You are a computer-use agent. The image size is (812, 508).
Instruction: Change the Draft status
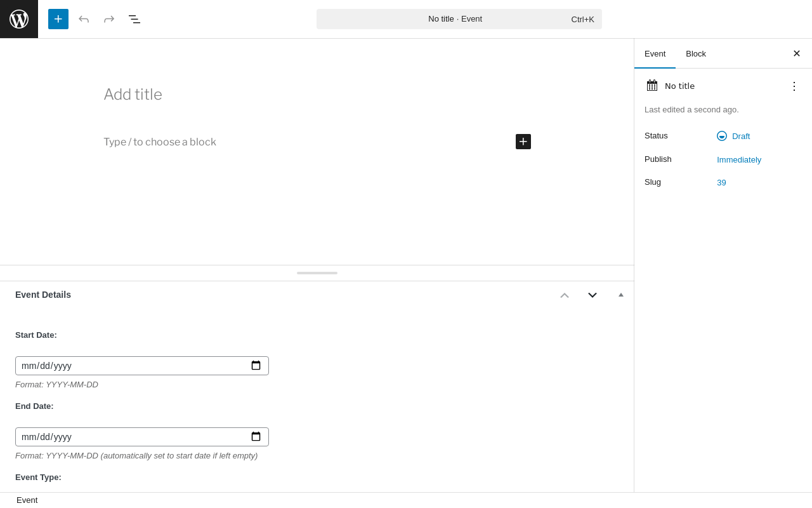(x=733, y=136)
